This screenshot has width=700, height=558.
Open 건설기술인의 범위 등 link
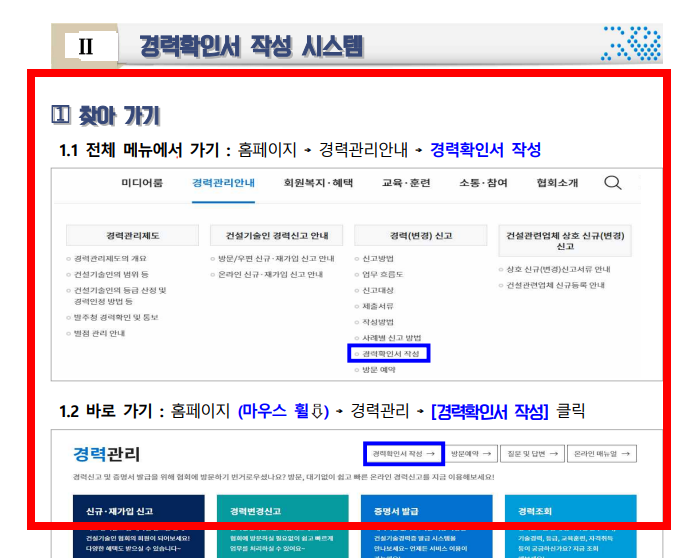111,274
